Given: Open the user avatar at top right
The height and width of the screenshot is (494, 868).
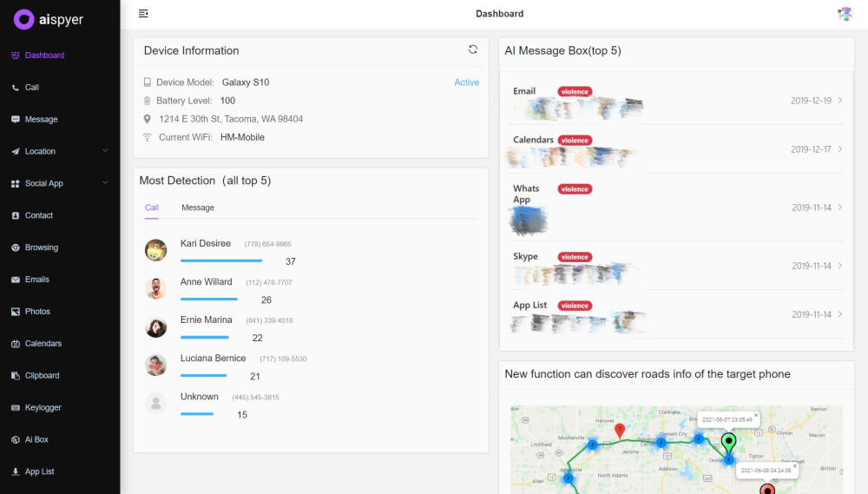Looking at the screenshot, I should [x=845, y=14].
